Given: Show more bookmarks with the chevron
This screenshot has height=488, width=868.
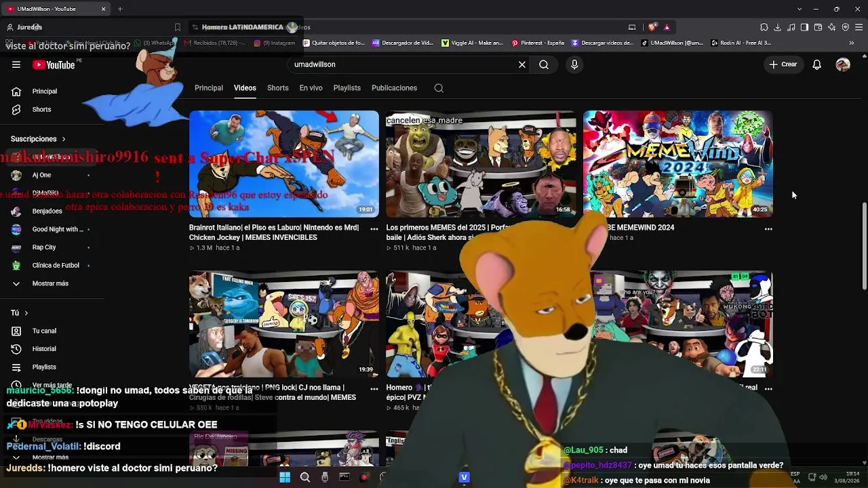Looking at the screenshot, I should pos(852,43).
